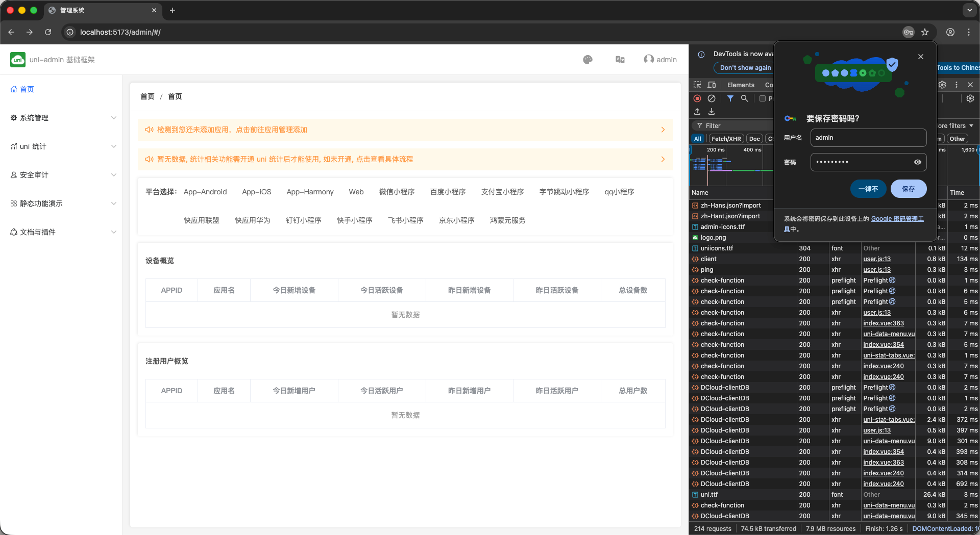Image resolution: width=980 pixels, height=535 pixels.
Task: Click the language switch icon in header
Action: (x=620, y=60)
